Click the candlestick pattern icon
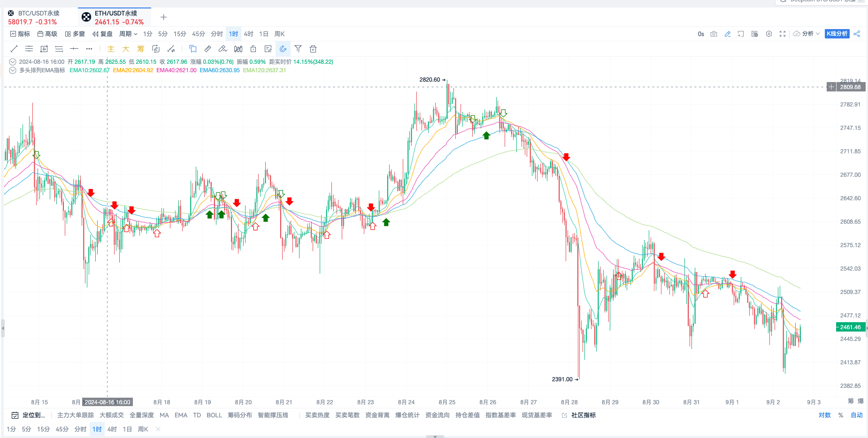 pos(238,49)
